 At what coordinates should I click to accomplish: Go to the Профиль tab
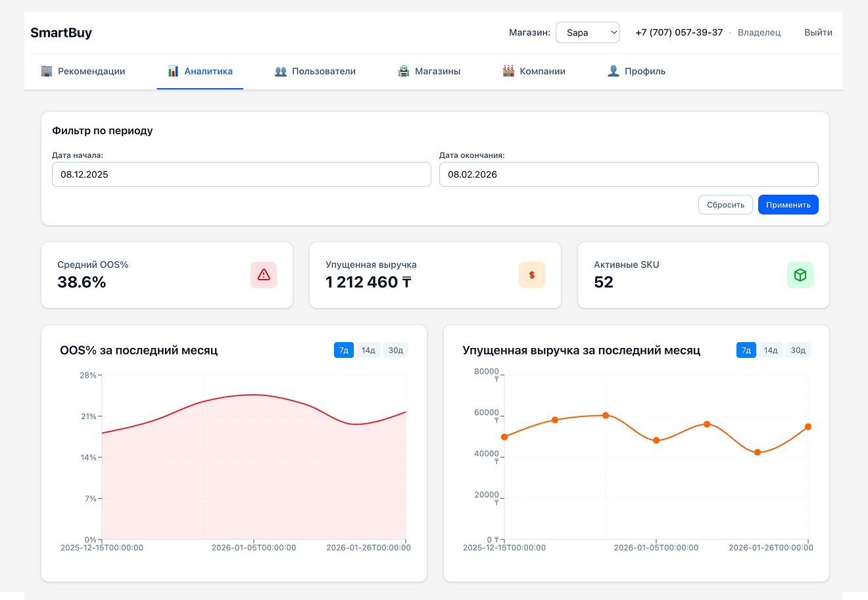pyautogui.click(x=637, y=71)
